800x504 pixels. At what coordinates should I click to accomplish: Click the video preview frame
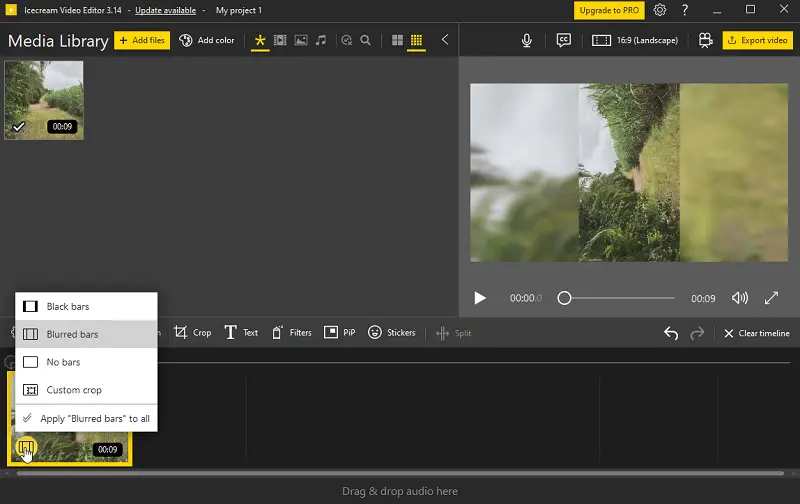(629, 172)
